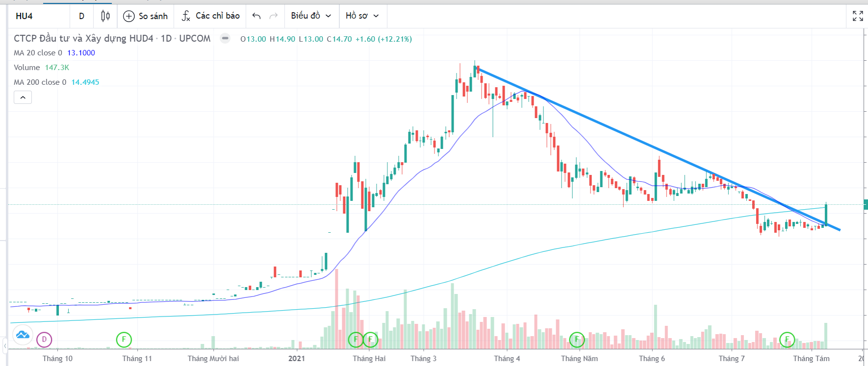The width and height of the screenshot is (868, 366).
Task: Click the HU4 symbol search field
Action: pos(39,16)
